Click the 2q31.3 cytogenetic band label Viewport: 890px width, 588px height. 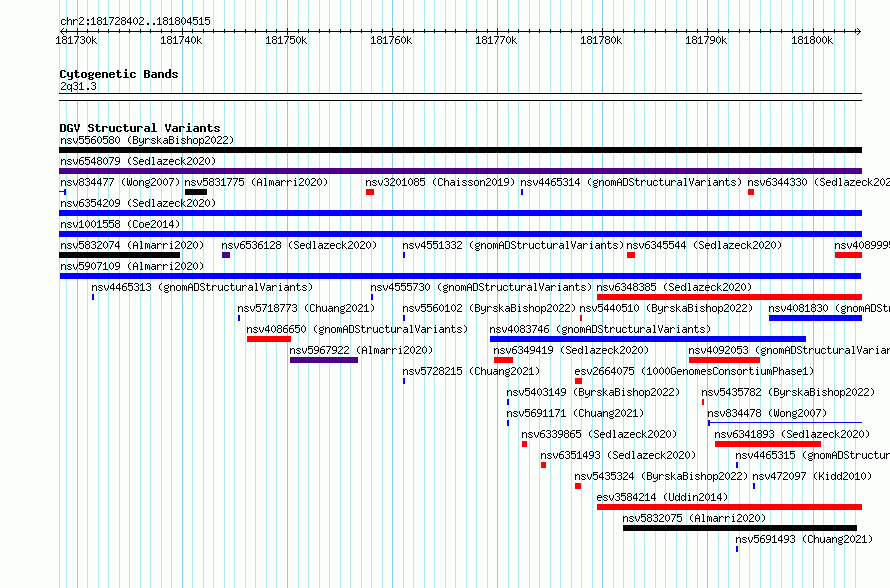pos(78,86)
